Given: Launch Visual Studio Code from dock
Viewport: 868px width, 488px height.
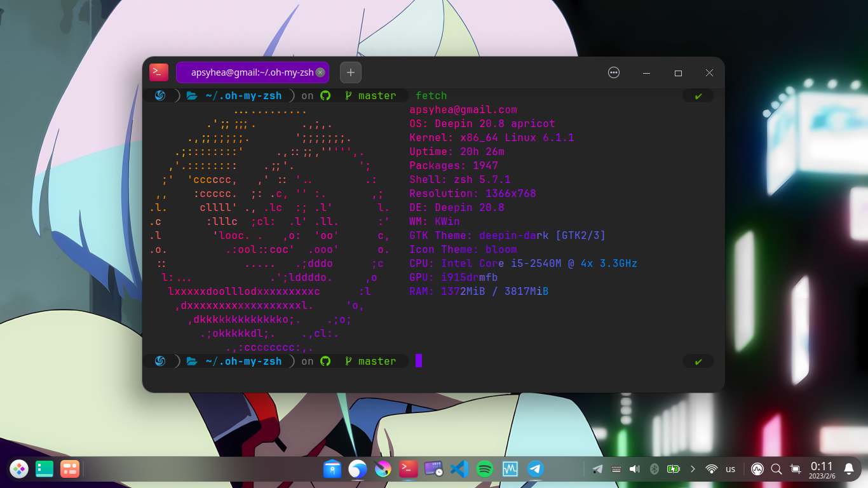Looking at the screenshot, I should coord(459,469).
